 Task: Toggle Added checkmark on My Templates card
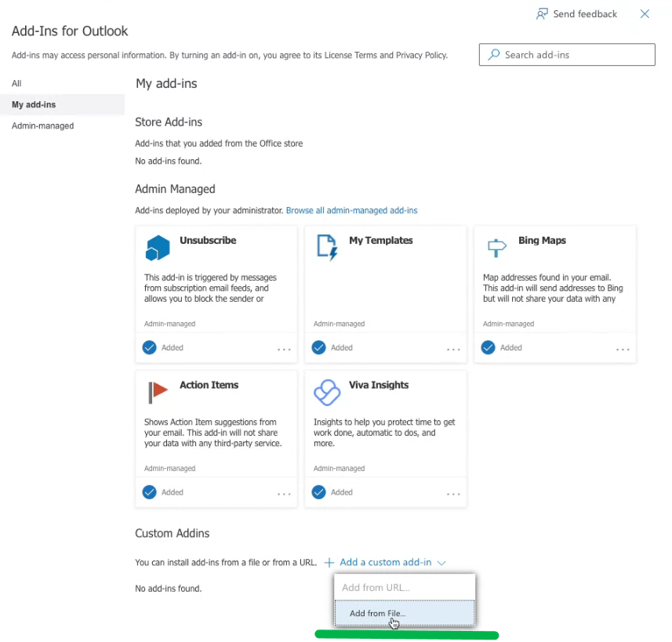(x=318, y=347)
